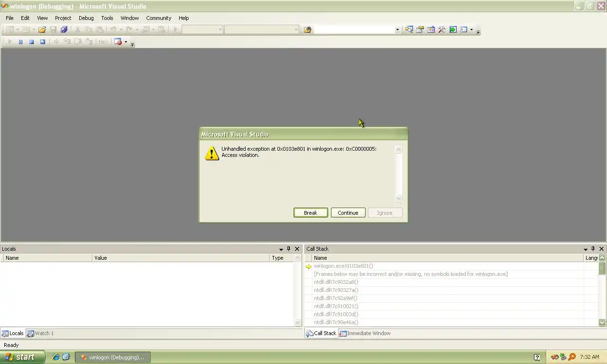Open debug toolbar options overflow arrow
Image resolution: width=607 pixels, height=364 pixels.
pyautogui.click(x=132, y=44)
